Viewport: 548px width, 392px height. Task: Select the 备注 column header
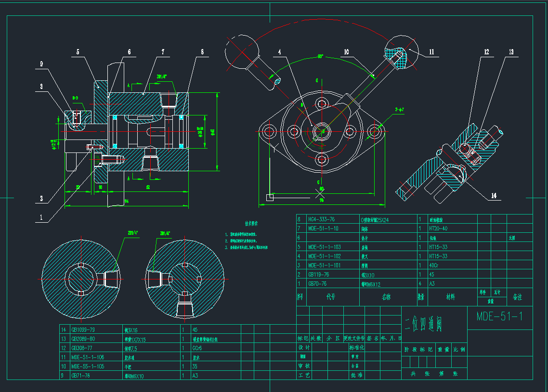518,297
